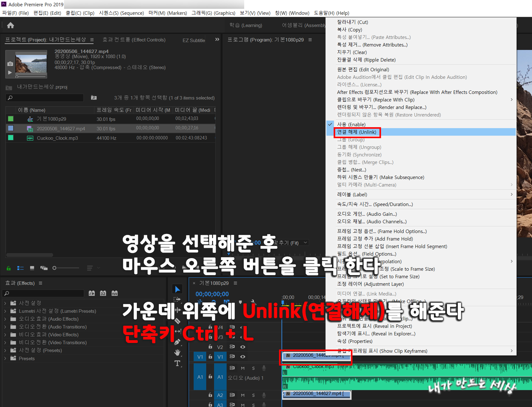Toggle sync lock on track V1

coord(232,356)
